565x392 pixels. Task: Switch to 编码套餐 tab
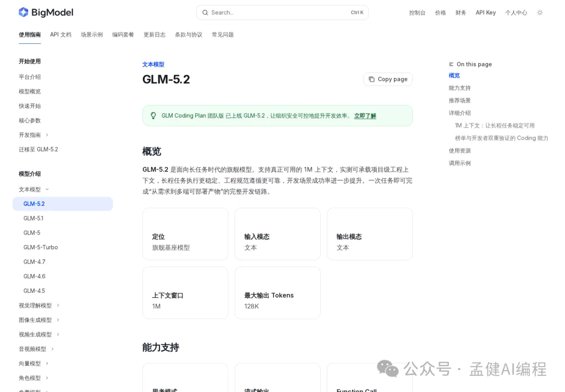coord(123,34)
